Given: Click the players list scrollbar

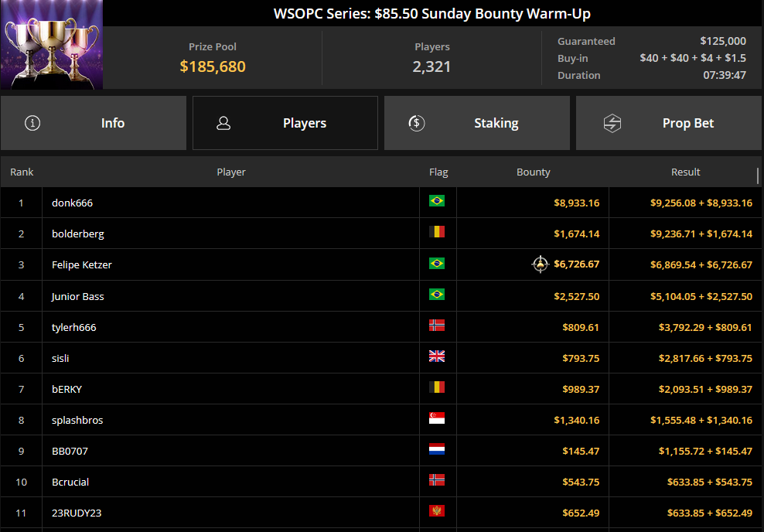Looking at the screenshot, I should [758, 176].
